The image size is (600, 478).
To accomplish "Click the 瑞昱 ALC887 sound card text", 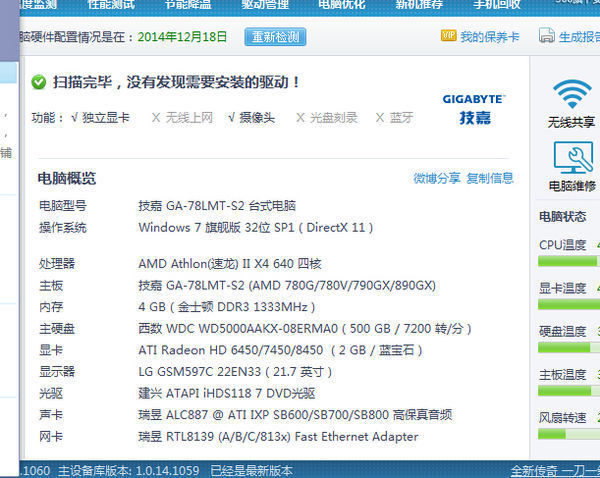I will (295, 415).
